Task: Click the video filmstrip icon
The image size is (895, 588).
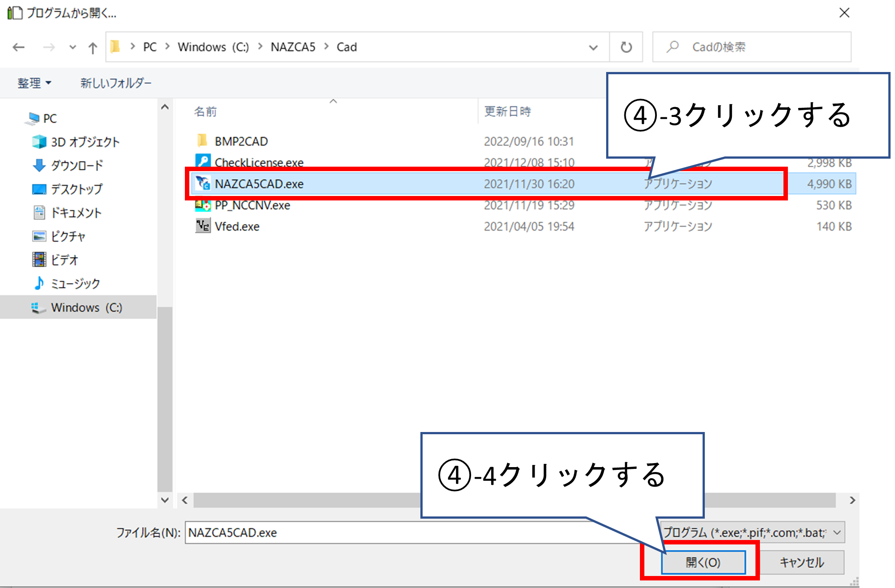Action: pyautogui.click(x=39, y=260)
